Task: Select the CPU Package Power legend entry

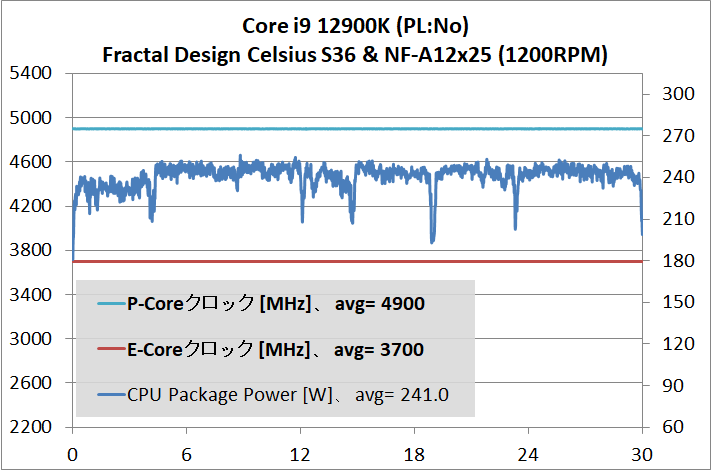Action: [x=273, y=395]
